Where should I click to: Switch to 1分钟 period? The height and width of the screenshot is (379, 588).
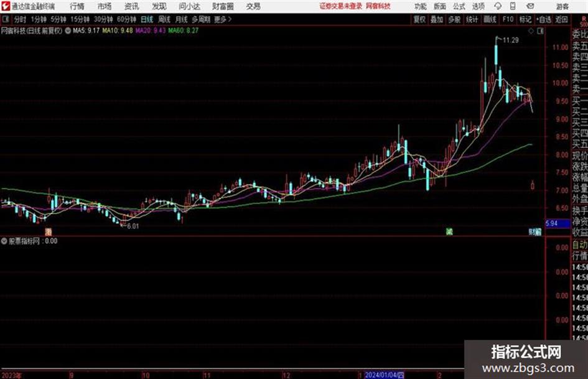pos(39,19)
